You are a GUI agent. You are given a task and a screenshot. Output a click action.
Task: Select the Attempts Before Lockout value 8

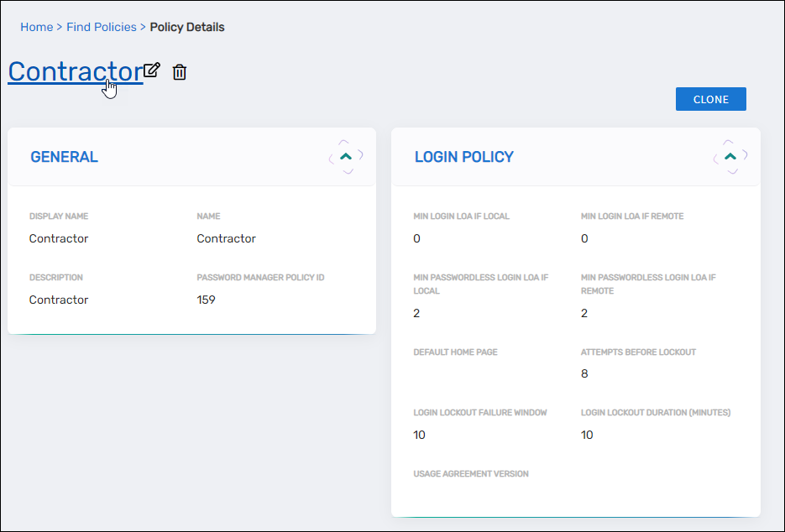[x=584, y=373]
